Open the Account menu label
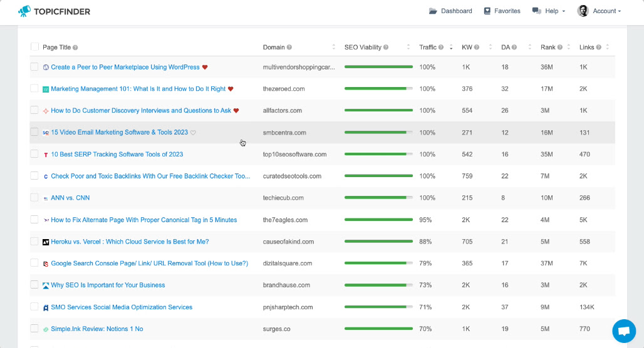Viewport: 644px width, 348px height. click(604, 11)
